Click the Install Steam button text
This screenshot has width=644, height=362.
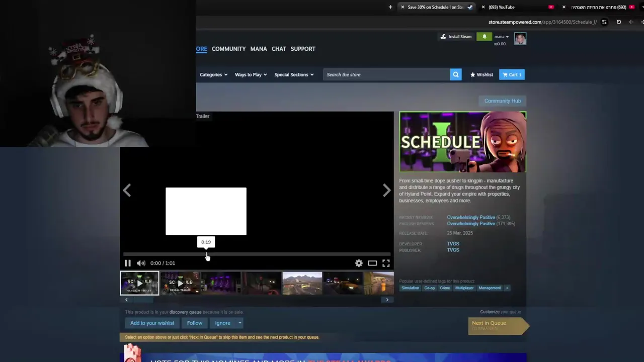pos(460,37)
